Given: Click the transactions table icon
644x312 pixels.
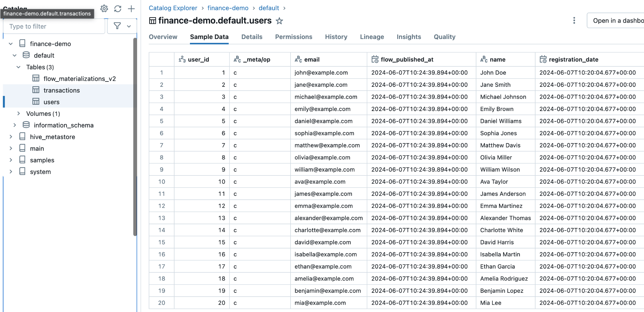Looking at the screenshot, I should pyautogui.click(x=36, y=90).
